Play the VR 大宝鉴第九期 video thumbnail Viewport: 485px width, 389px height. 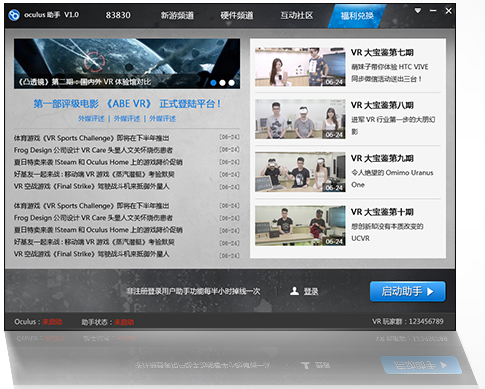(x=300, y=172)
